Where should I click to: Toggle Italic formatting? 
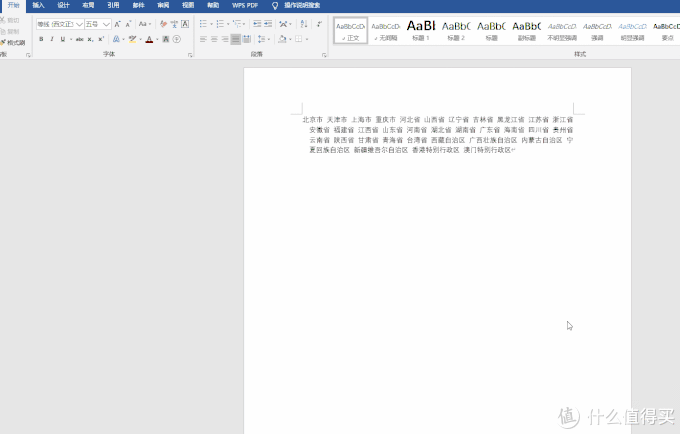coord(52,39)
